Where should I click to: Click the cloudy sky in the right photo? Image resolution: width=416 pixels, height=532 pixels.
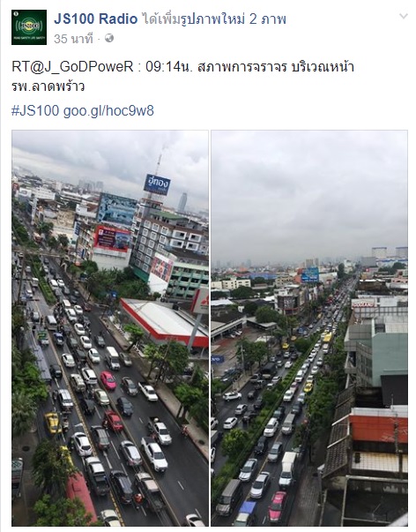(x=309, y=193)
